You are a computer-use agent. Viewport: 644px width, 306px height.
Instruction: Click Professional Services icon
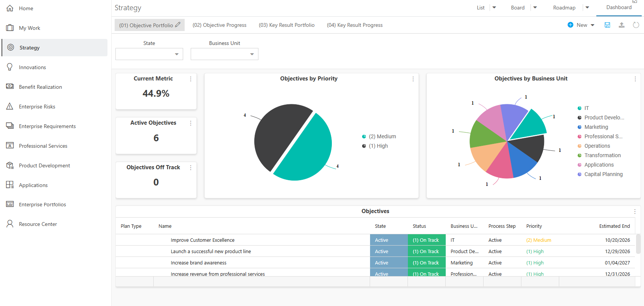(x=10, y=145)
